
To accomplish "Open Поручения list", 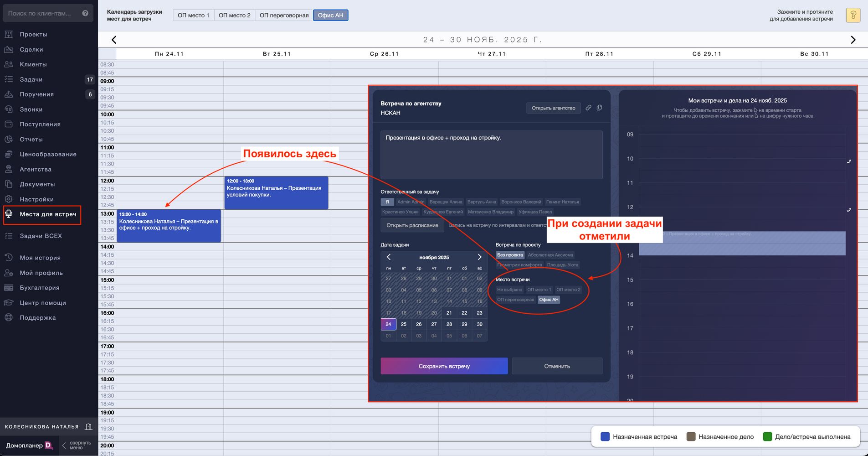I will (x=36, y=94).
